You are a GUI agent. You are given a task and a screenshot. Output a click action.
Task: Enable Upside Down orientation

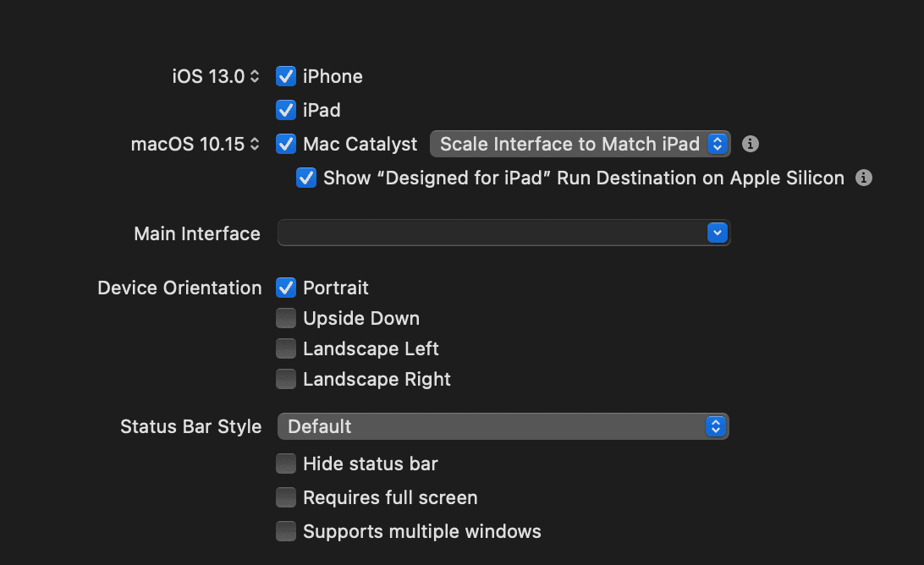(286, 318)
